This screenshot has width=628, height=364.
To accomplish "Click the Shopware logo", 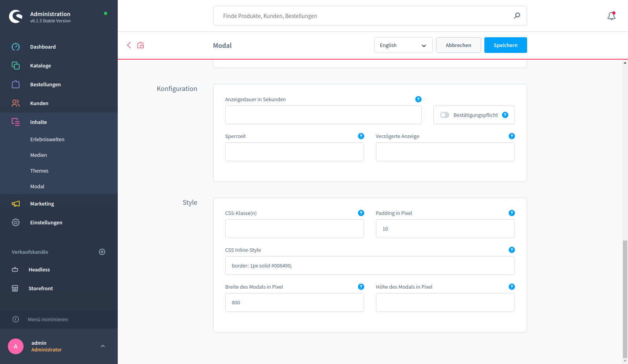I will coord(16,16).
